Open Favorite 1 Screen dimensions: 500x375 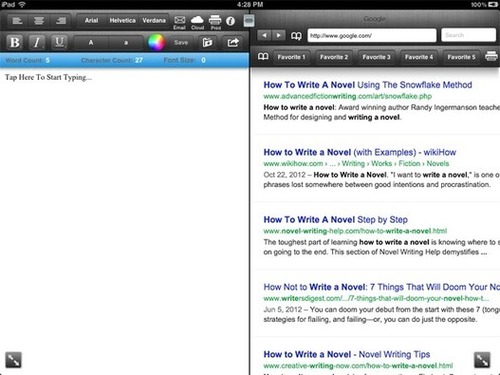291,57
